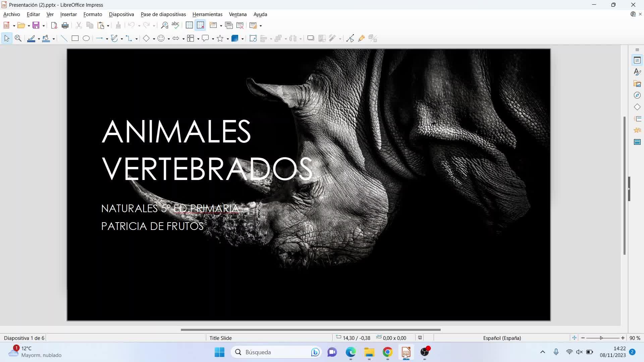644x362 pixels.
Task: Open spelling check tool
Action: 175,25
